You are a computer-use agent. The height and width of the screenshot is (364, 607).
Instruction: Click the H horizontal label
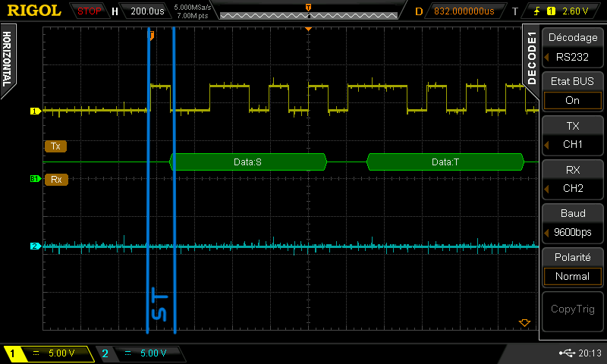[x=115, y=11]
